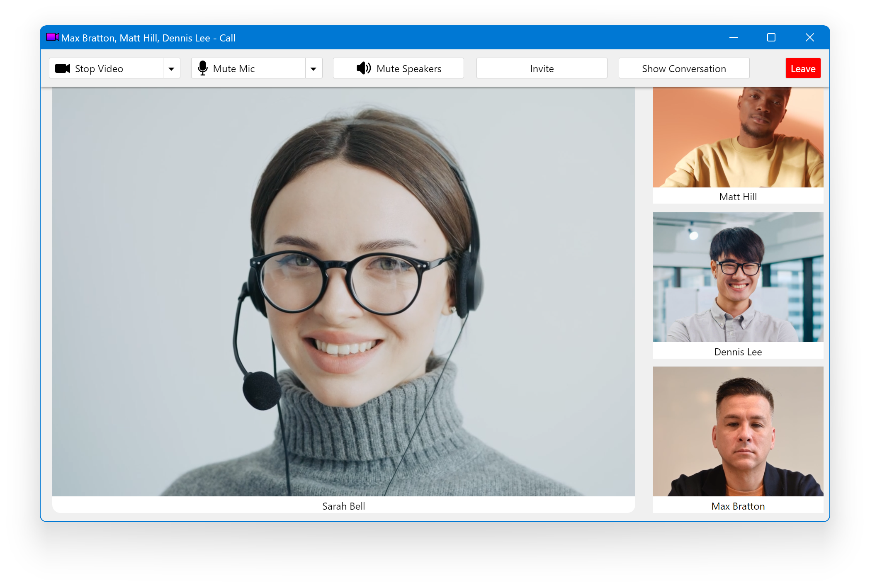
Task: Toggle your camera off via Stop Video
Action: pos(106,68)
